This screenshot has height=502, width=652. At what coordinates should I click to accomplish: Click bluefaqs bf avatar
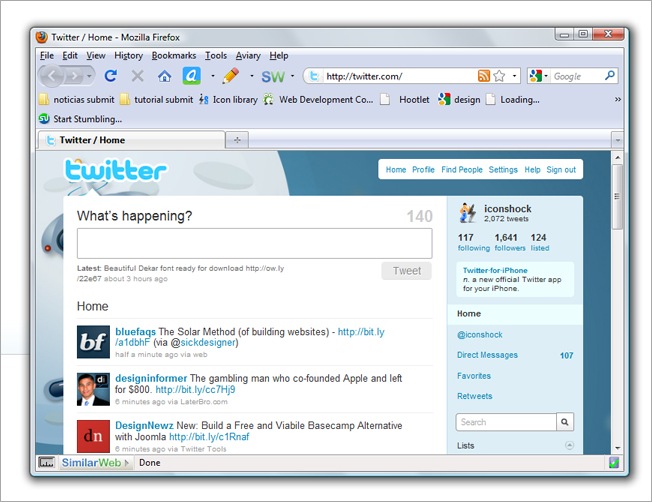pos(93,342)
